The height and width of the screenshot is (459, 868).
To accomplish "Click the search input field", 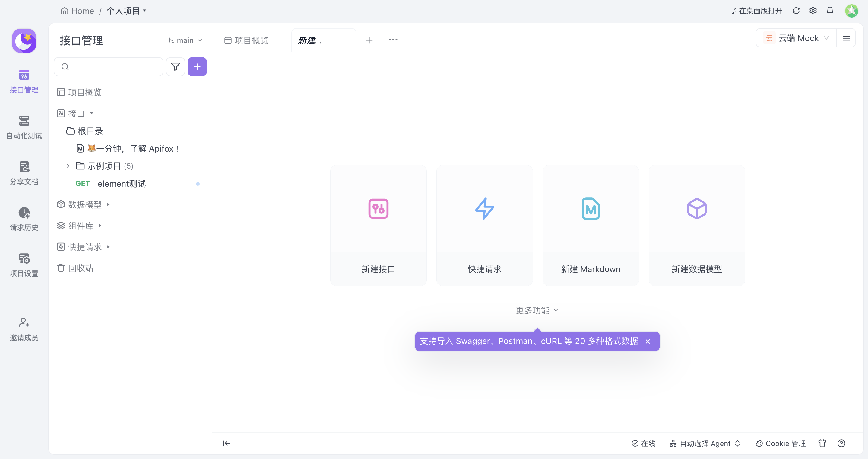I will point(113,67).
